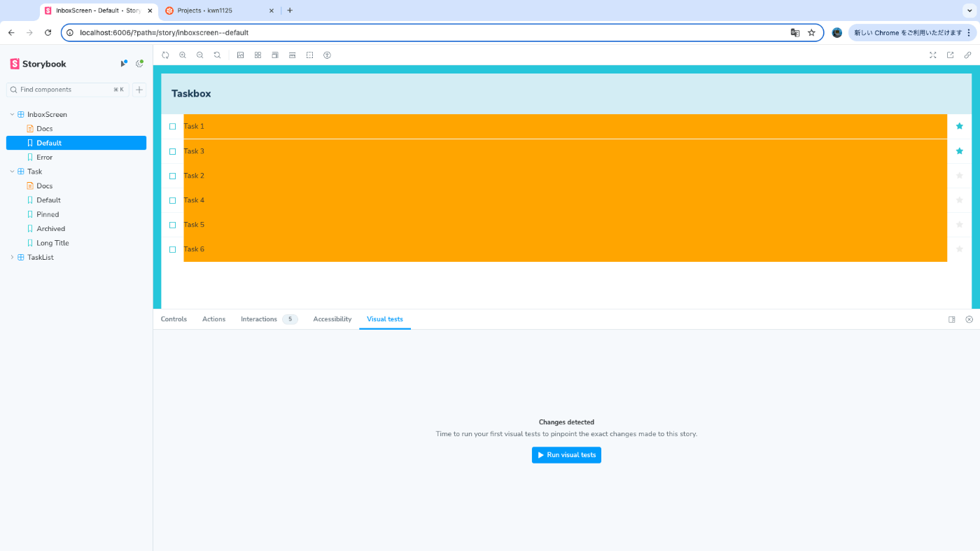
Task: Click Run visual tests button
Action: [x=566, y=455]
